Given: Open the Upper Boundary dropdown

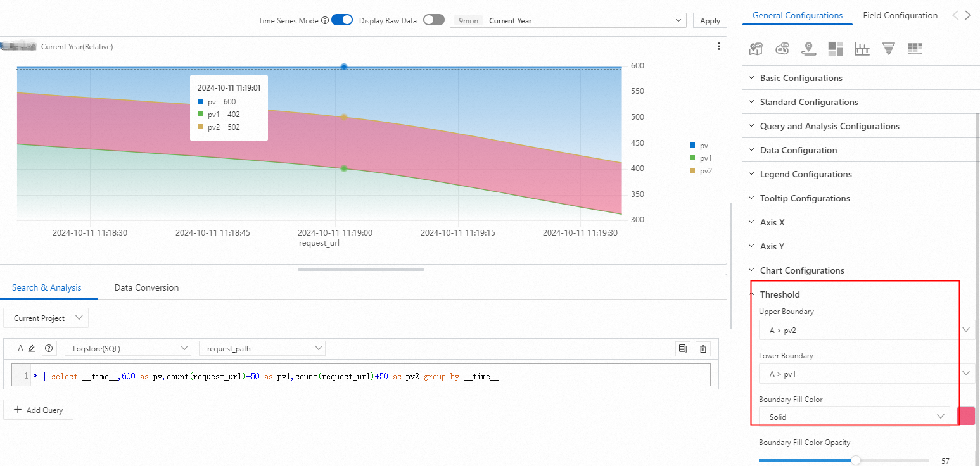Looking at the screenshot, I should click(x=867, y=330).
